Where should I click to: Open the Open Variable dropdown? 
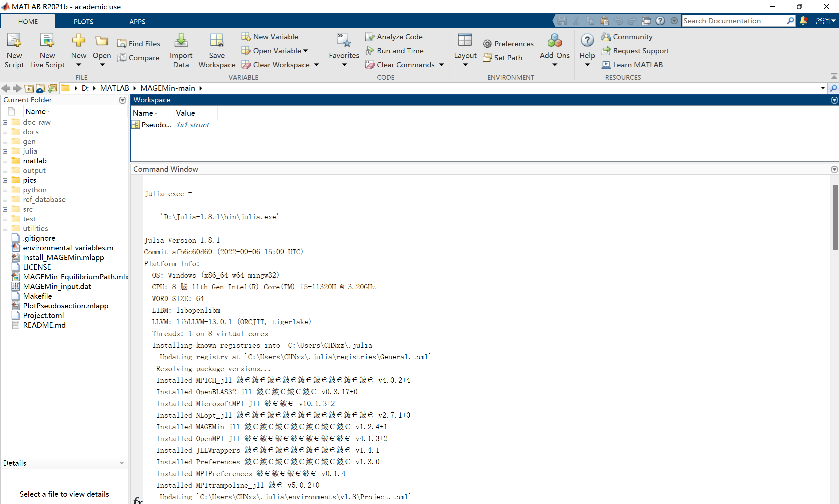pos(305,51)
